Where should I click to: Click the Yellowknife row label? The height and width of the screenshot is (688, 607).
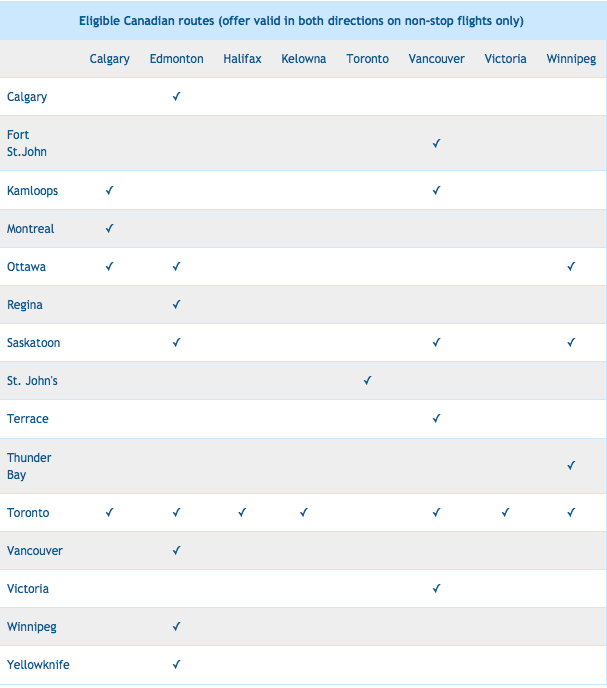(x=38, y=665)
